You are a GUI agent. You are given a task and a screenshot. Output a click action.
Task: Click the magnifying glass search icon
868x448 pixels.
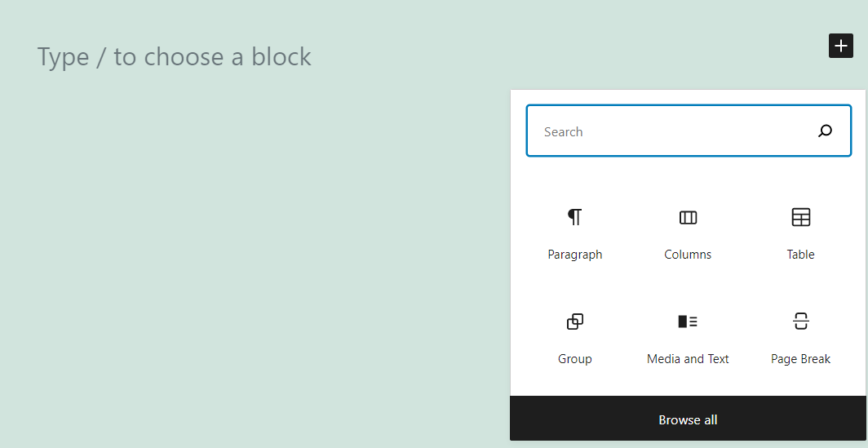pos(825,131)
